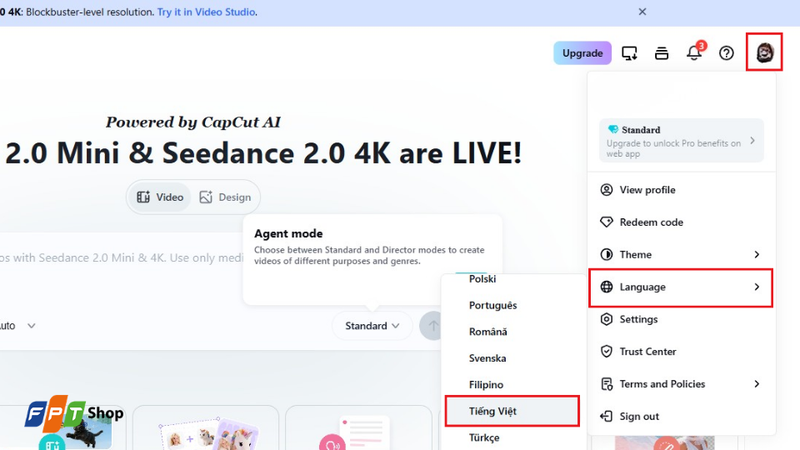Switch to the Design tab
The image size is (800, 450).
click(225, 197)
